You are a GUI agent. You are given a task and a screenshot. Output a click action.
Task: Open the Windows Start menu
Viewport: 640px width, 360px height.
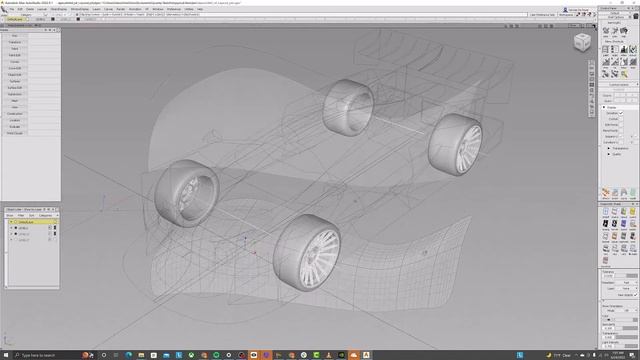click(x=6, y=355)
